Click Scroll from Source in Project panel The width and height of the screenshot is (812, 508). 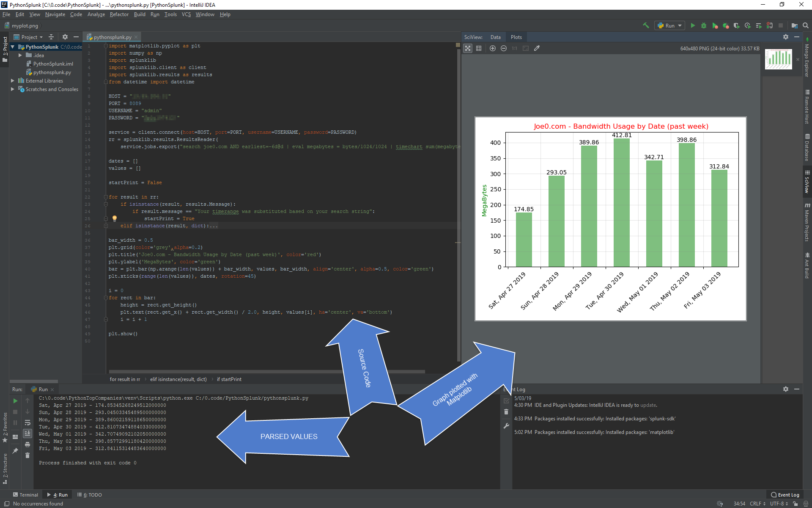coord(51,37)
